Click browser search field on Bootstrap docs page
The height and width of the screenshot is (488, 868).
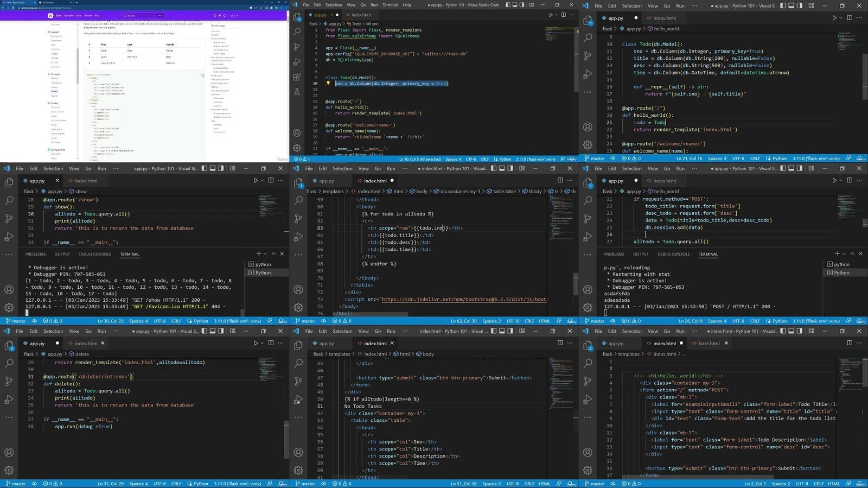pyautogui.click(x=143, y=16)
